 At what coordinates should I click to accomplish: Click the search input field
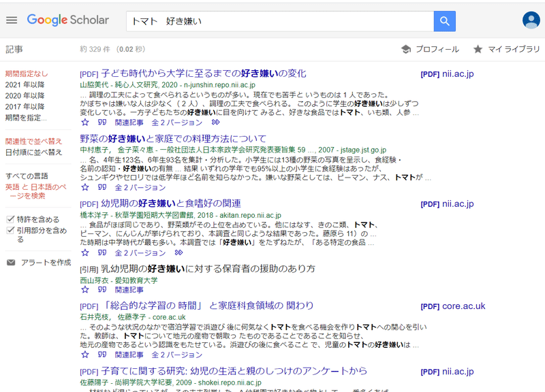(x=280, y=21)
